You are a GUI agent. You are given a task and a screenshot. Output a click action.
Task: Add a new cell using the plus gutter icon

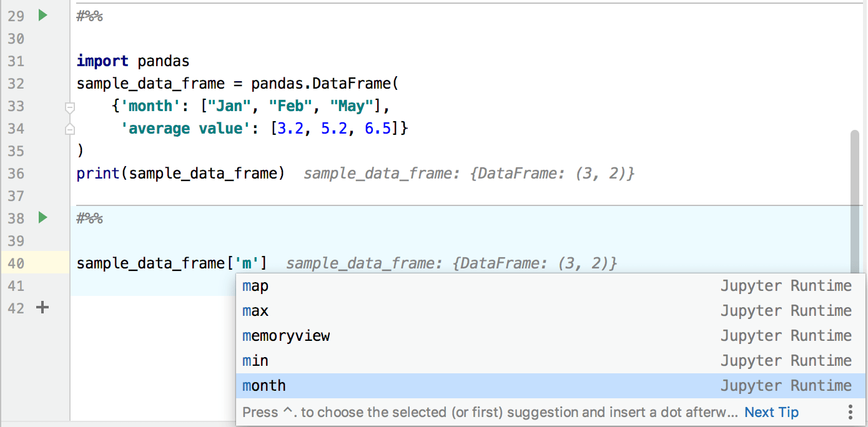(x=42, y=307)
